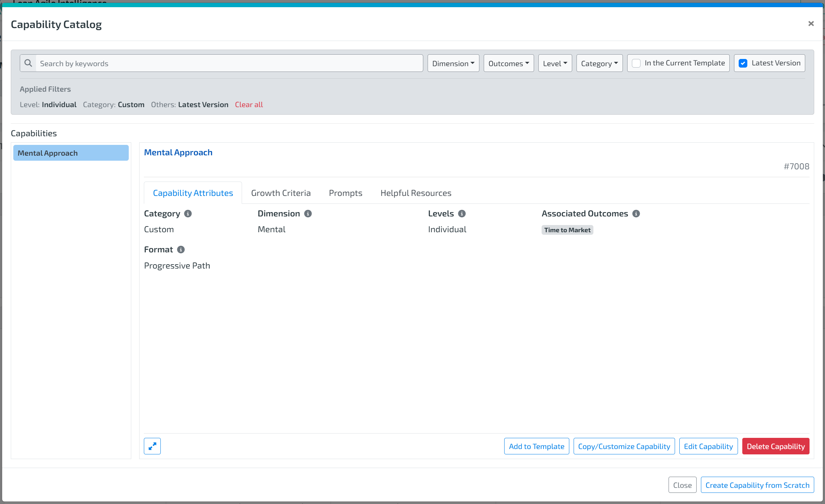Uncheck the Latest Version checkbox
The width and height of the screenshot is (825, 504).
743,63
